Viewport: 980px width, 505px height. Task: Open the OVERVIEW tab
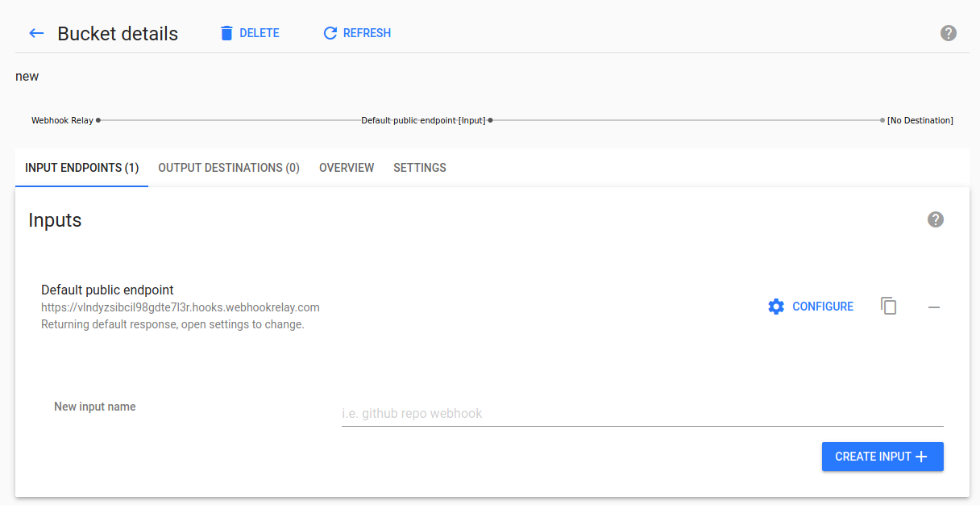(x=347, y=168)
